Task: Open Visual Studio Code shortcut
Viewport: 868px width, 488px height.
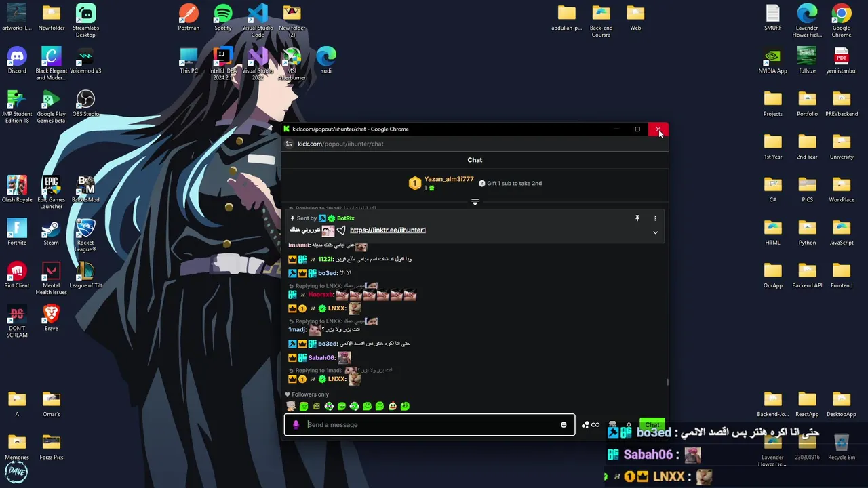Action: (x=258, y=20)
